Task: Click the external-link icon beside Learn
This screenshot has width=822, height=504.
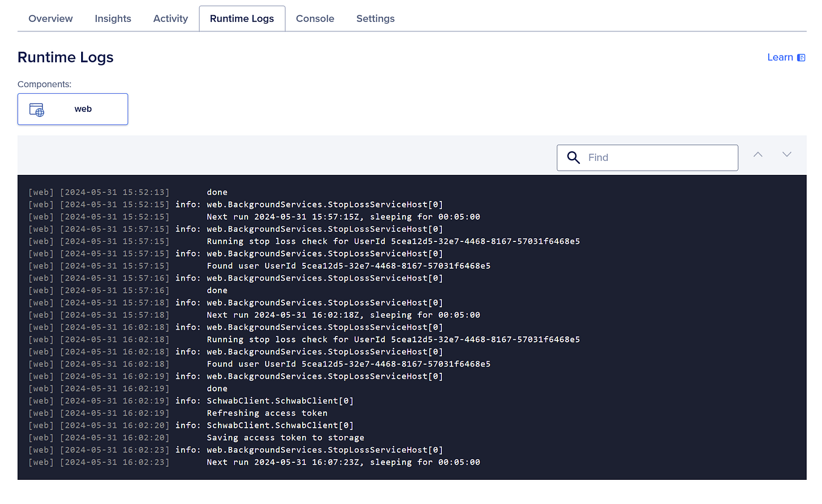Action: pos(801,57)
